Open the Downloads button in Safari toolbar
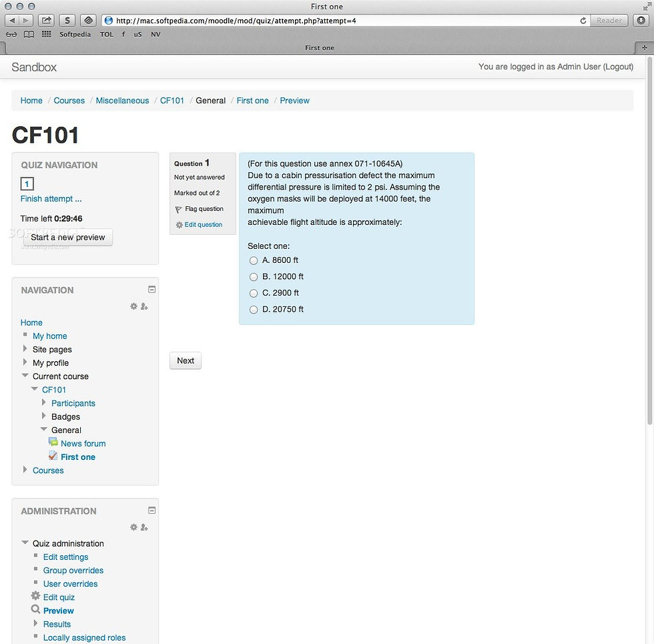 pos(641,21)
